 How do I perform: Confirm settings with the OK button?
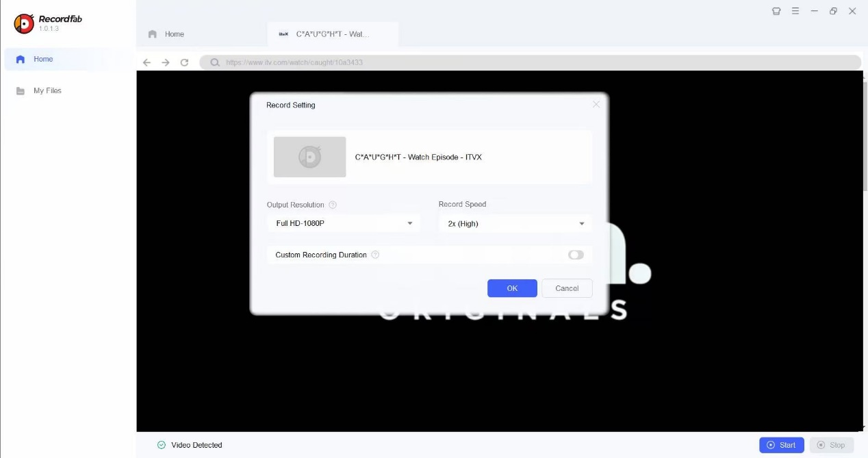click(x=512, y=288)
